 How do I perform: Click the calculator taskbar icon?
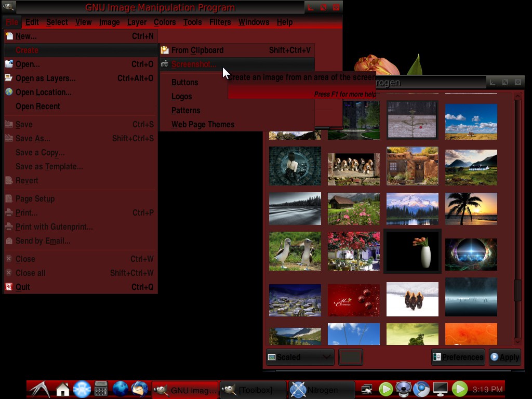[101, 389]
